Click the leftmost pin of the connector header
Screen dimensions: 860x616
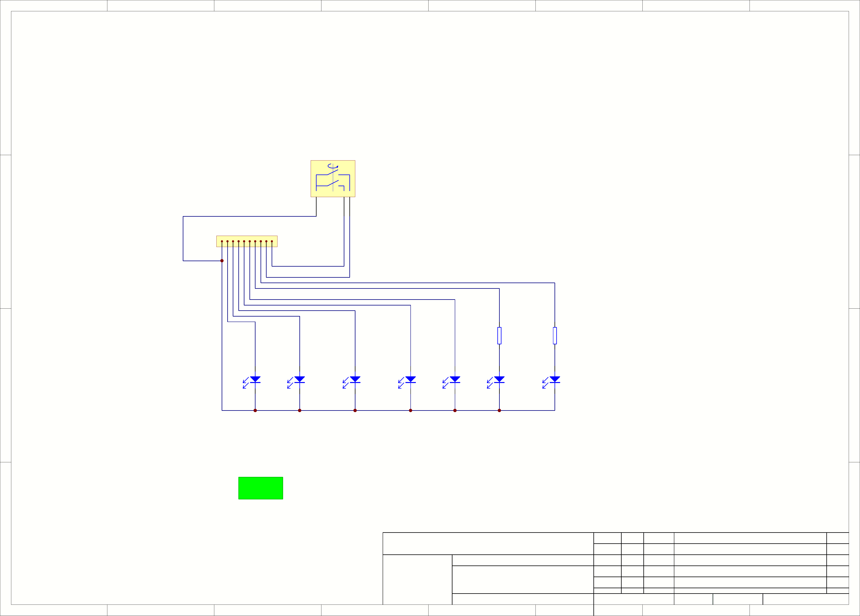click(222, 242)
